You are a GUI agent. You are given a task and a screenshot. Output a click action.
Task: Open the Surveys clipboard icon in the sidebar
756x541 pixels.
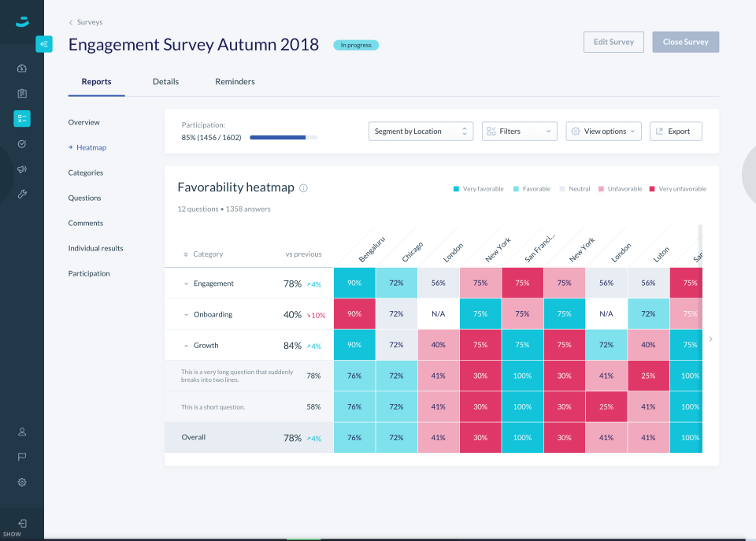point(22,93)
